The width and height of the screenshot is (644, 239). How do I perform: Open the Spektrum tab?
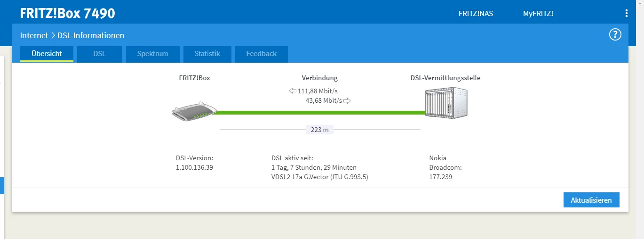pyautogui.click(x=152, y=54)
